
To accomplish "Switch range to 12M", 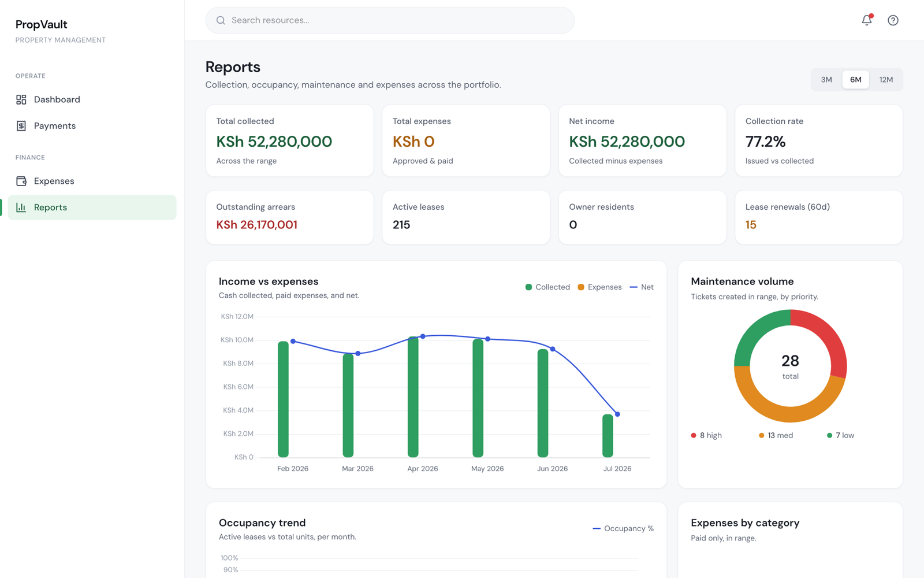I will tap(886, 80).
